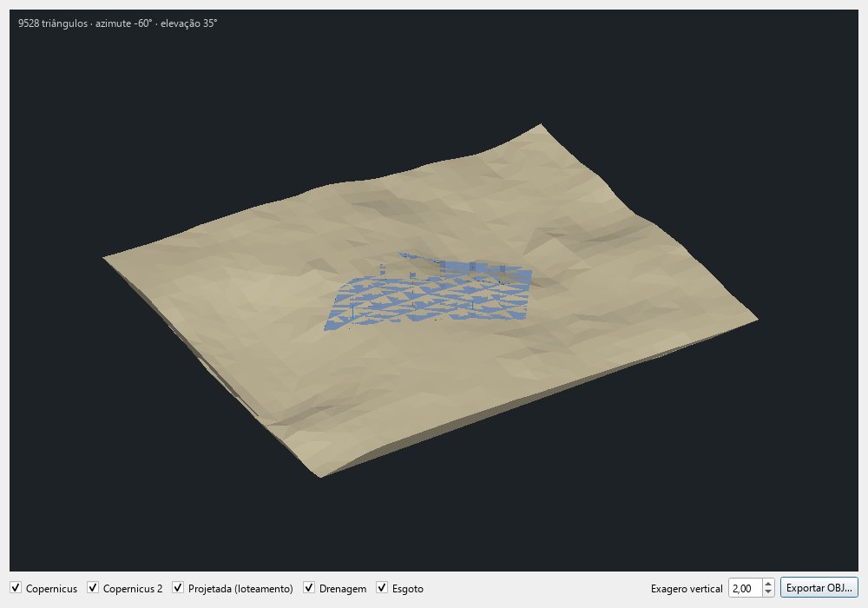Screen dimensions: 868x608
Task: Uncheck the Copernicus layer checkbox
Action: [16, 588]
